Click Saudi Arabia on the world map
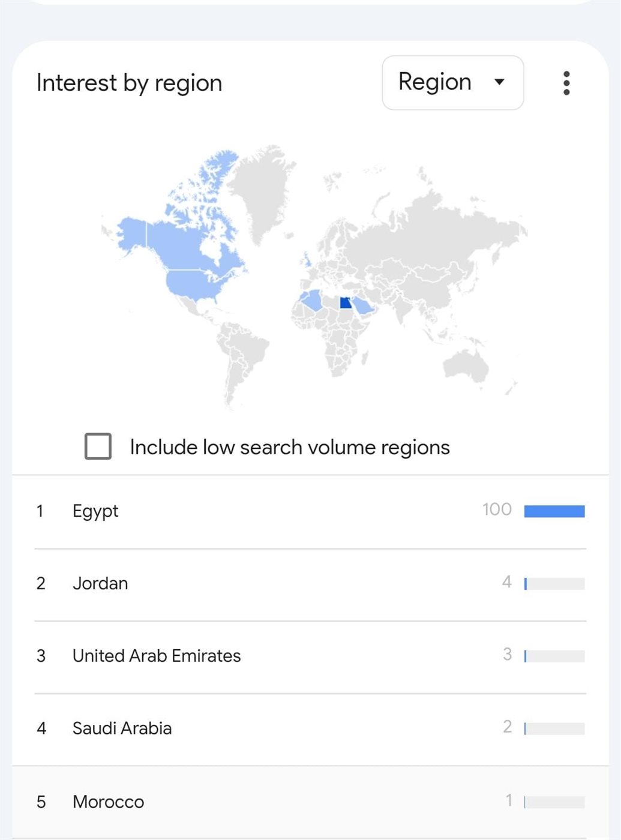This screenshot has width=621, height=840. click(x=364, y=306)
